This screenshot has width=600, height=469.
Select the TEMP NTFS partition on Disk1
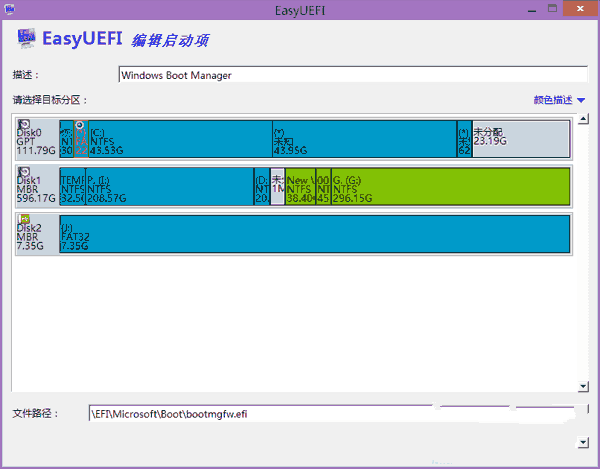coord(73,186)
